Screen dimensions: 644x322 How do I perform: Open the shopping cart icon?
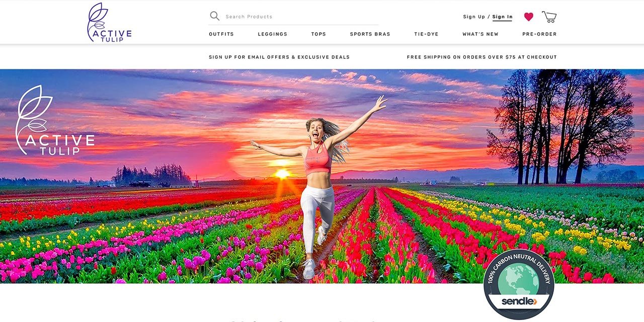click(x=549, y=17)
